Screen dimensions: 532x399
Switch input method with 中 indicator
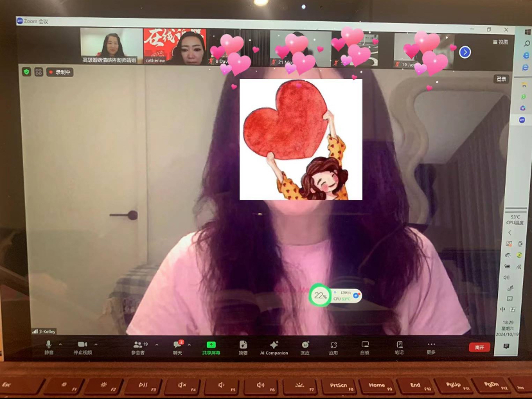point(502,309)
